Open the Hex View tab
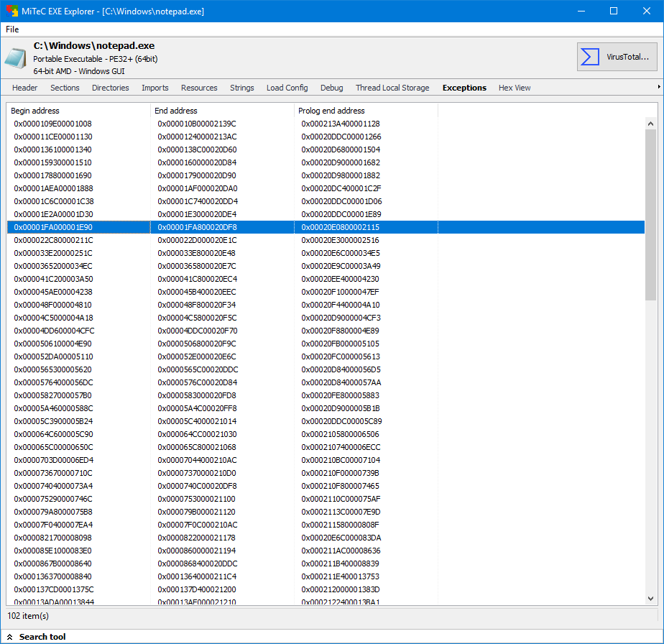The width and height of the screenshot is (664, 644). [x=515, y=88]
